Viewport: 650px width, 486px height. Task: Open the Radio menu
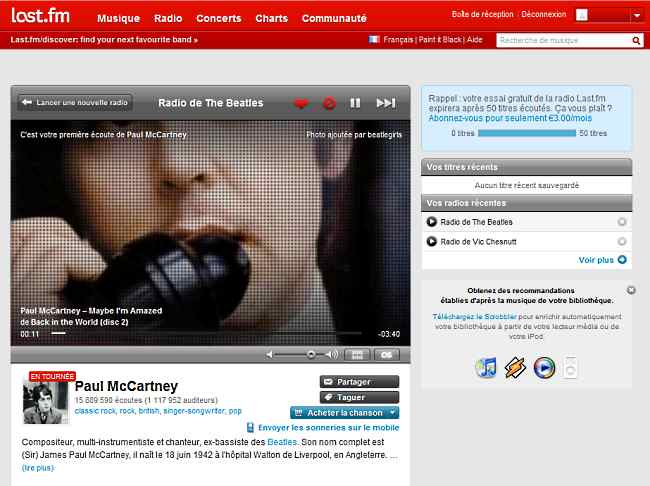coord(168,18)
